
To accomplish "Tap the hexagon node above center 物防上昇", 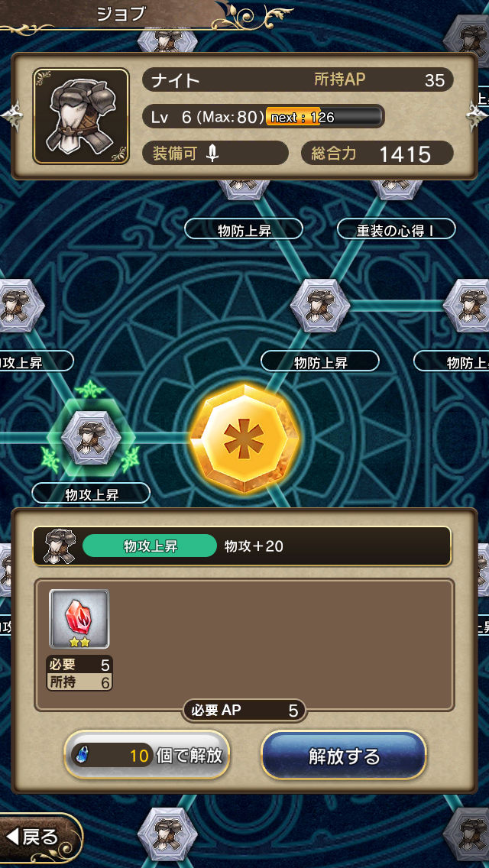I will tap(320, 306).
